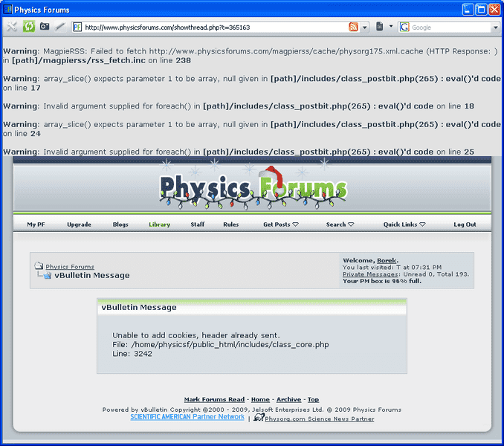The height and width of the screenshot is (446, 504).
Task: Click the Google search engine icon
Action: click(x=404, y=27)
